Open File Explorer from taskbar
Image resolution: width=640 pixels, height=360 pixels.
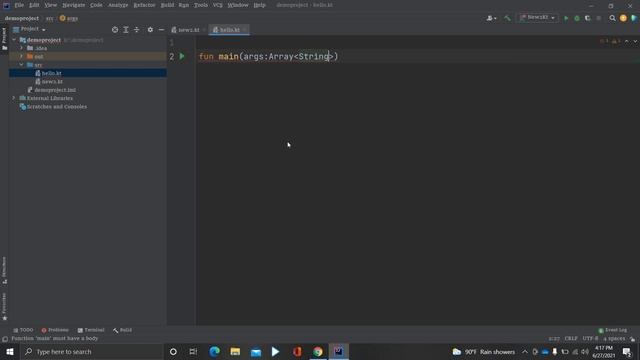235,351
